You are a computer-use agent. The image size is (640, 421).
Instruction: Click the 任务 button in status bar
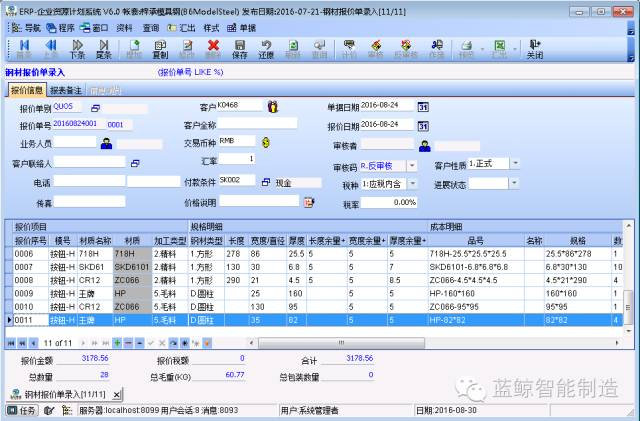[x=22, y=410]
